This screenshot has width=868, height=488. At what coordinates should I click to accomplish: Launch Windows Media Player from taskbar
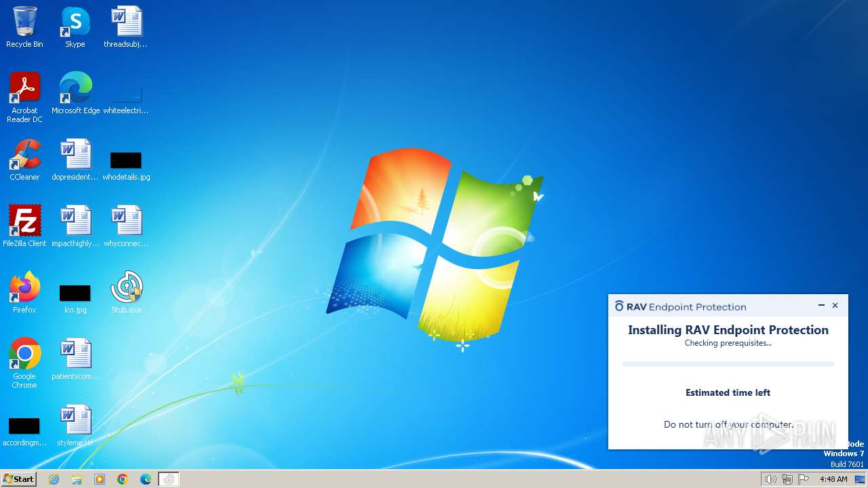pyautogui.click(x=100, y=479)
